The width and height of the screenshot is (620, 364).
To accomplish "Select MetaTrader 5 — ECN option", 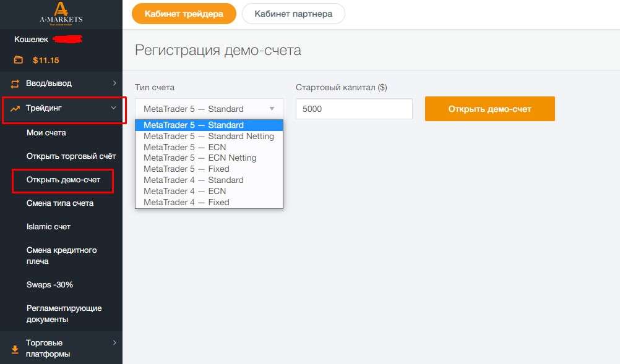I will [209, 147].
